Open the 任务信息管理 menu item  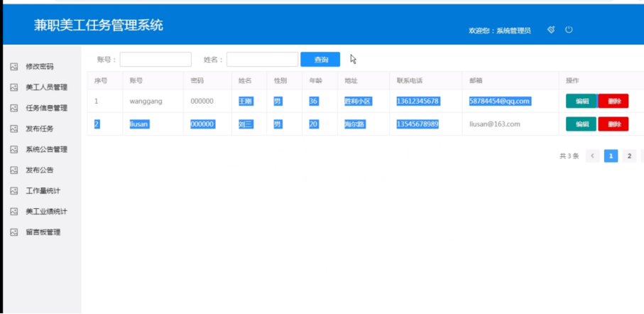[x=46, y=108]
